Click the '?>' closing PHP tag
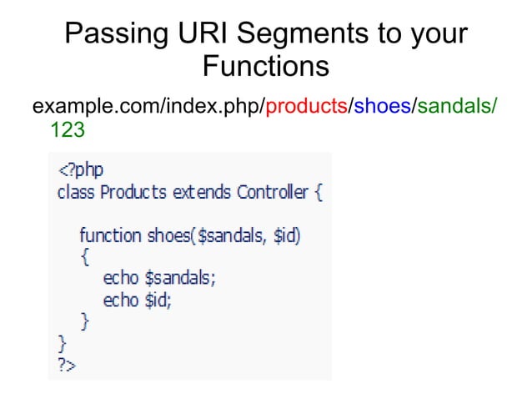Screen dimensions: 532x399 pos(67,365)
